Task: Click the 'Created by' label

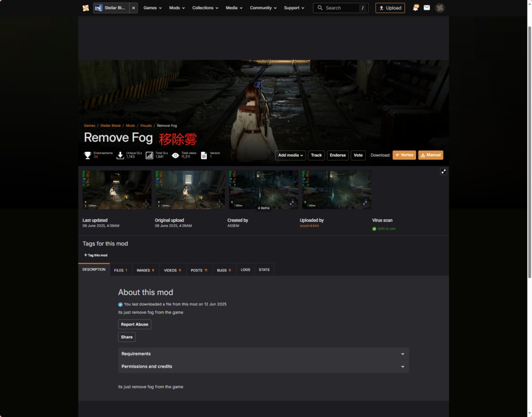Action: [x=238, y=220]
